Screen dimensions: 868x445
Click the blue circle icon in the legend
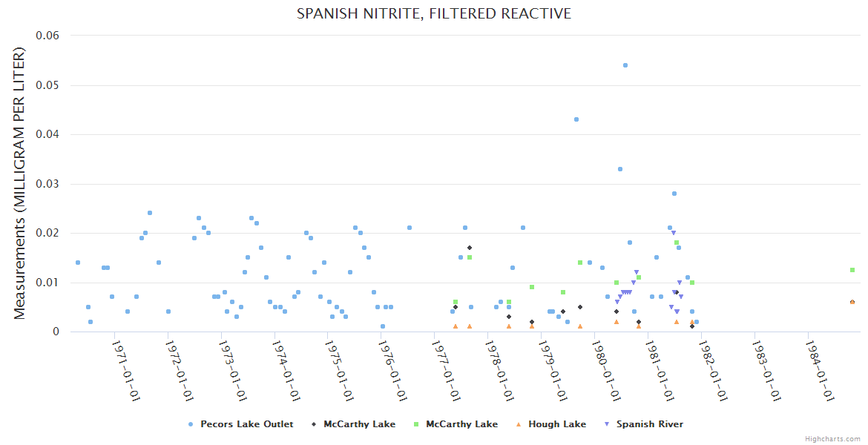(191, 424)
